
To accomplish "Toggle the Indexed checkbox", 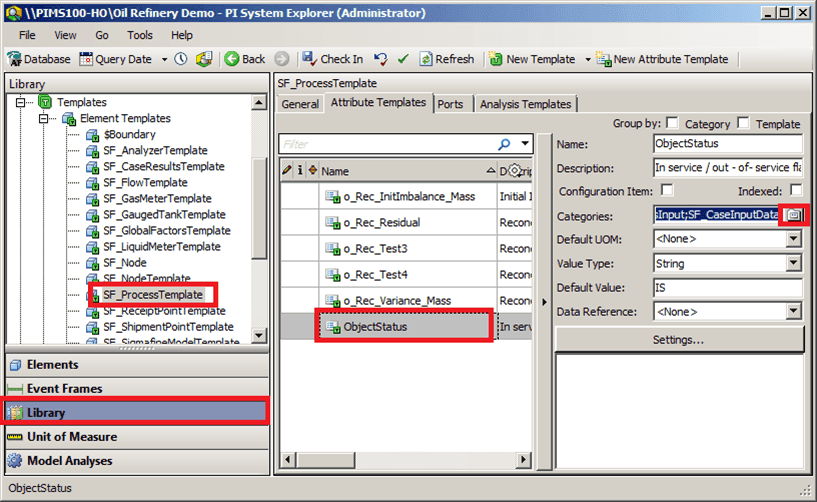I will point(796,190).
